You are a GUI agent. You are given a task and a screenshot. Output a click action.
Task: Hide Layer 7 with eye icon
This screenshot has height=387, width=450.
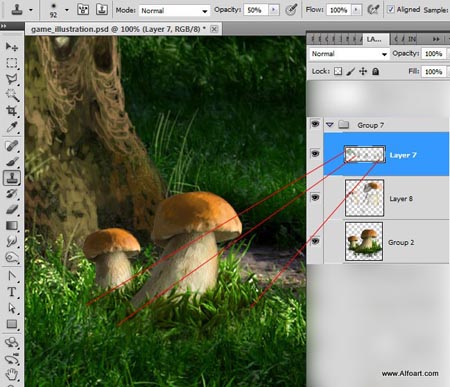[315, 154]
